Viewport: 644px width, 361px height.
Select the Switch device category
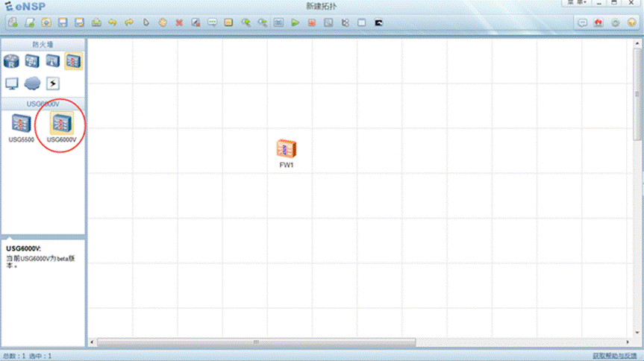[x=32, y=61]
